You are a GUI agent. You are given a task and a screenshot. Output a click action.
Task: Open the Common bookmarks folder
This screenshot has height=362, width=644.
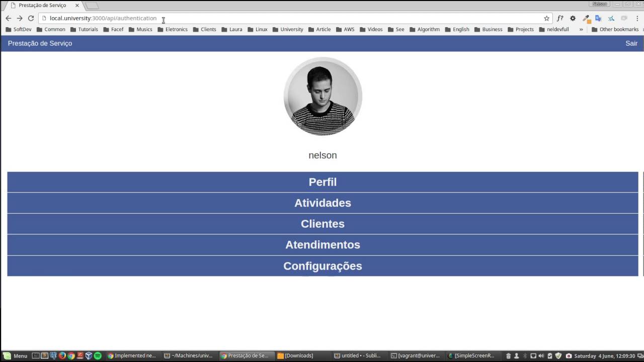click(51, 29)
